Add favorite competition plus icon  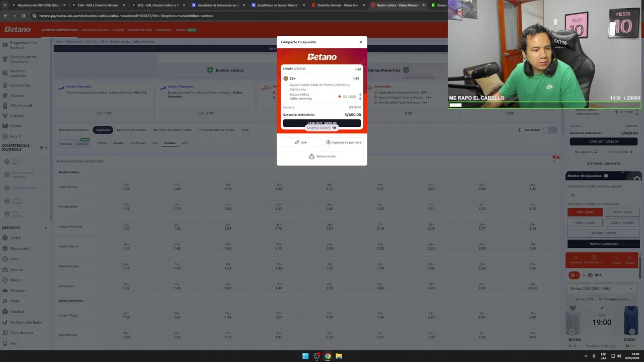click(x=42, y=147)
